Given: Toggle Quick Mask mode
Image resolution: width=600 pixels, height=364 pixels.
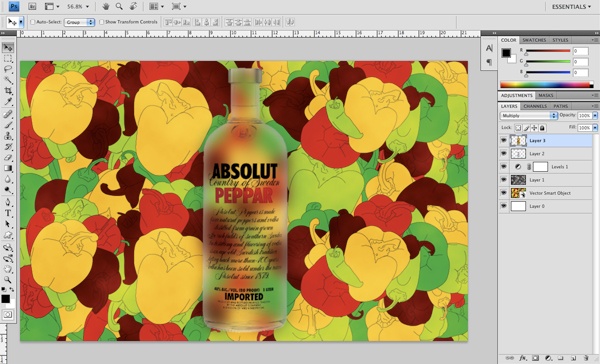Looking at the screenshot, I should (8, 315).
